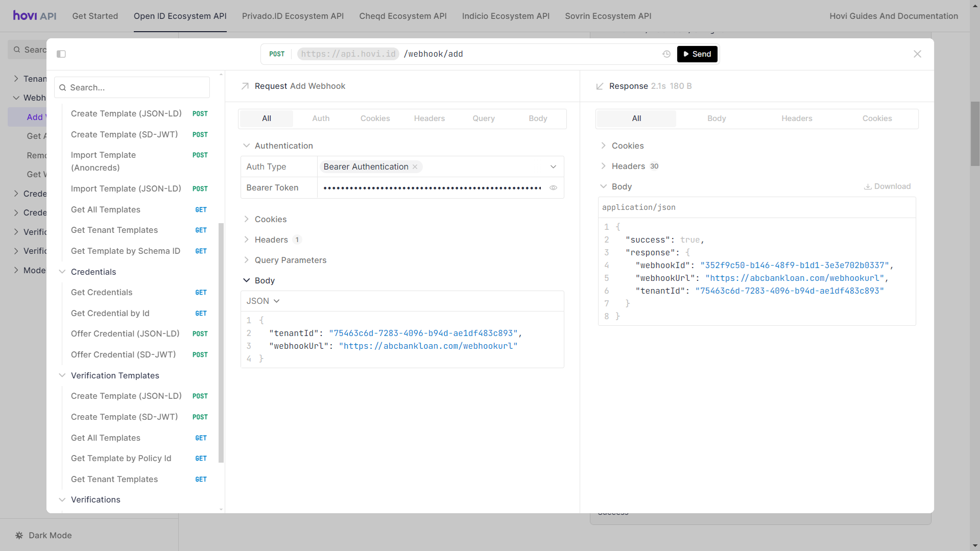Click the search magnifier icon in modal sidebar
The width and height of the screenshot is (980, 551).
coord(63,88)
